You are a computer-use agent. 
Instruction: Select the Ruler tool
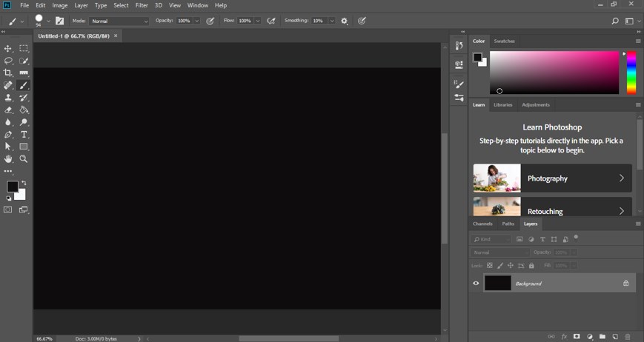(24, 73)
